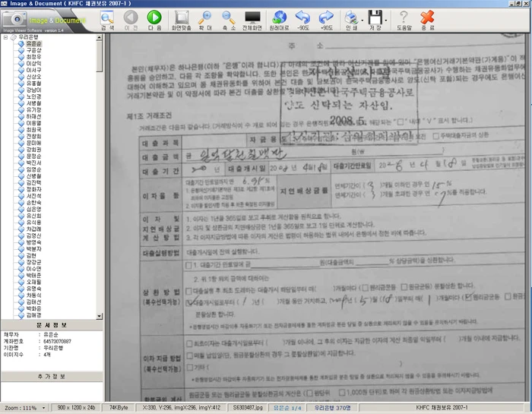Switch to fullscreen with 전체화면 icon
The height and width of the screenshot is (414, 532).
(x=252, y=20)
